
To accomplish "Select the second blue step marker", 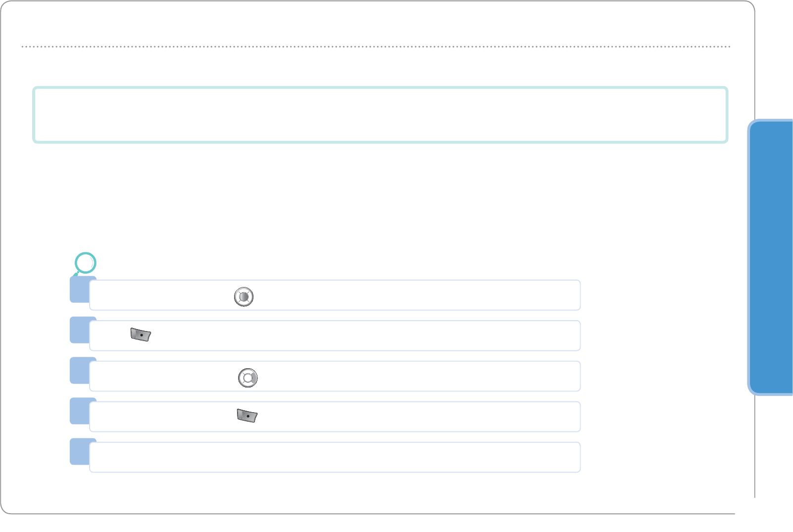I will coord(79,331).
